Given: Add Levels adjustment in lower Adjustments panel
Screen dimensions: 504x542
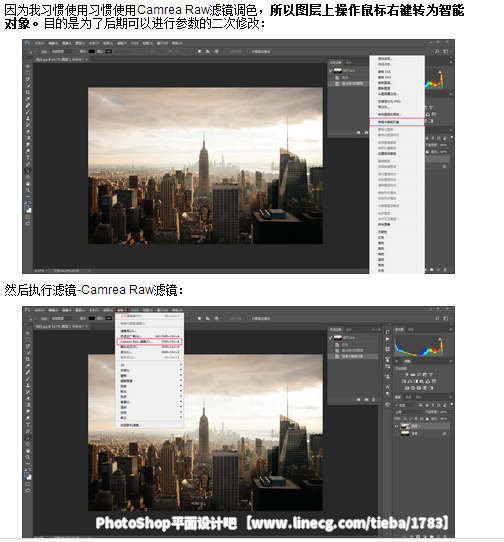Looking at the screenshot, I should point(413,375).
